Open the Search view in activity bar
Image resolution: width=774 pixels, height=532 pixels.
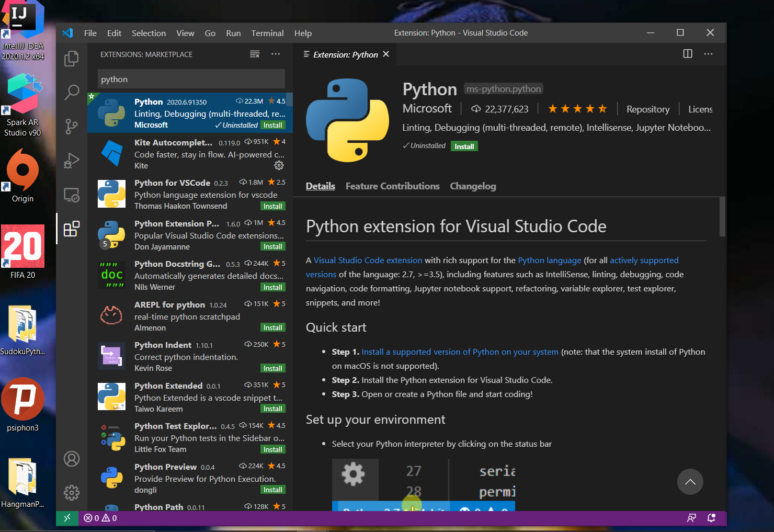point(72,92)
